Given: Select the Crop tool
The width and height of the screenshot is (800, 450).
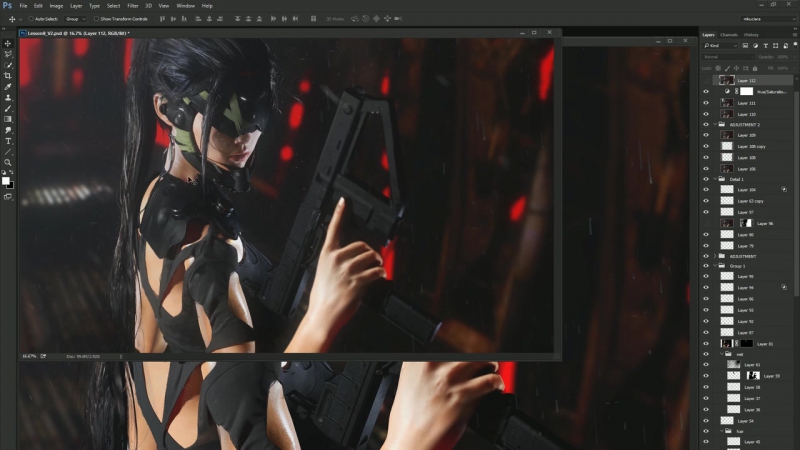Looking at the screenshot, I should coord(8,76).
